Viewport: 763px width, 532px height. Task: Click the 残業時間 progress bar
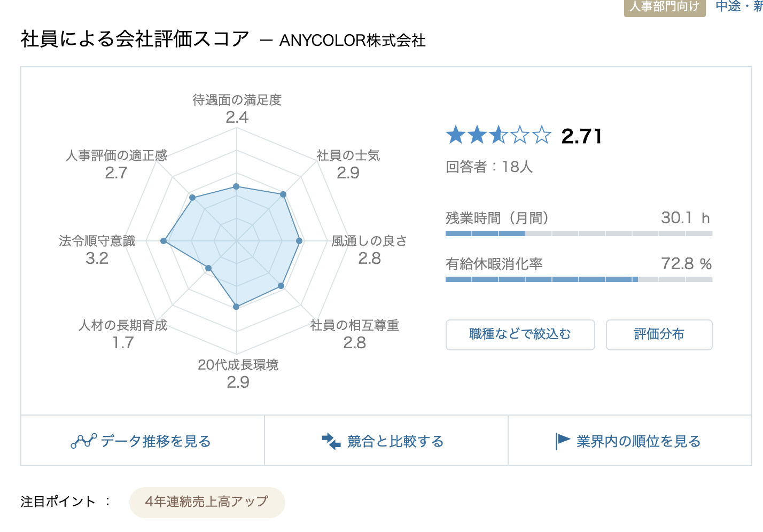click(x=579, y=233)
